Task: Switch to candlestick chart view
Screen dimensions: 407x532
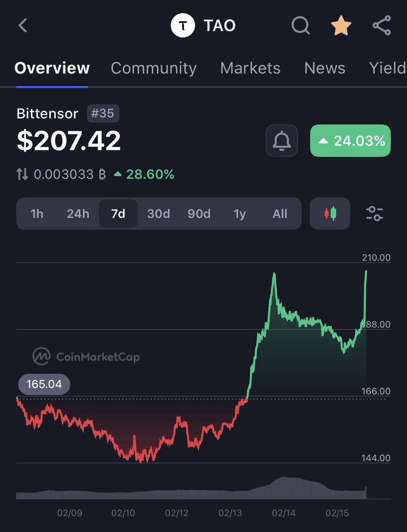Action: tap(330, 214)
